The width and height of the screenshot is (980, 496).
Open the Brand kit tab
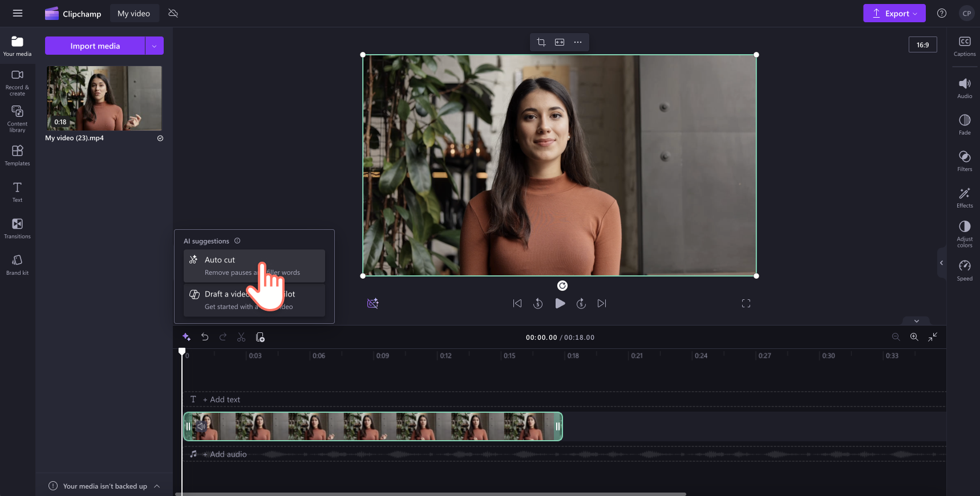pos(18,265)
